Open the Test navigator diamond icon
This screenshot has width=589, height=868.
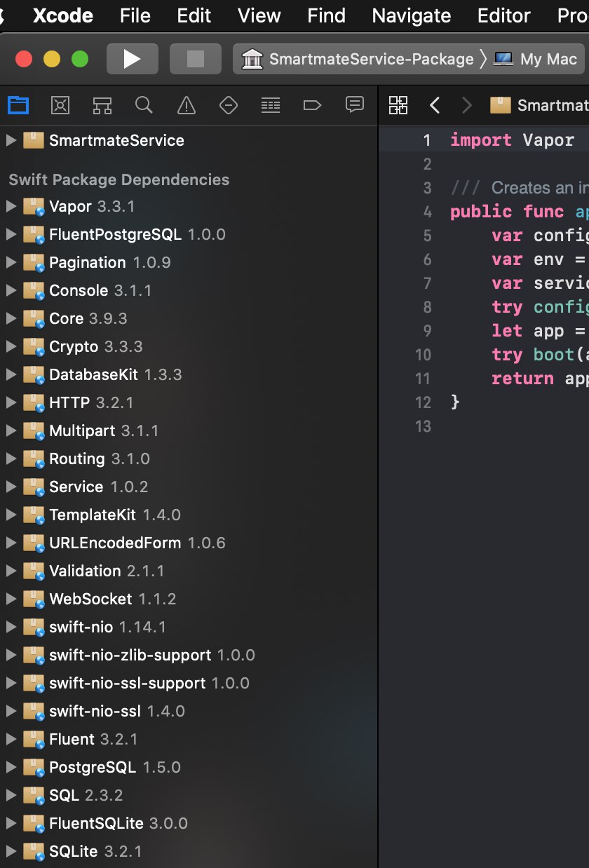coord(229,105)
